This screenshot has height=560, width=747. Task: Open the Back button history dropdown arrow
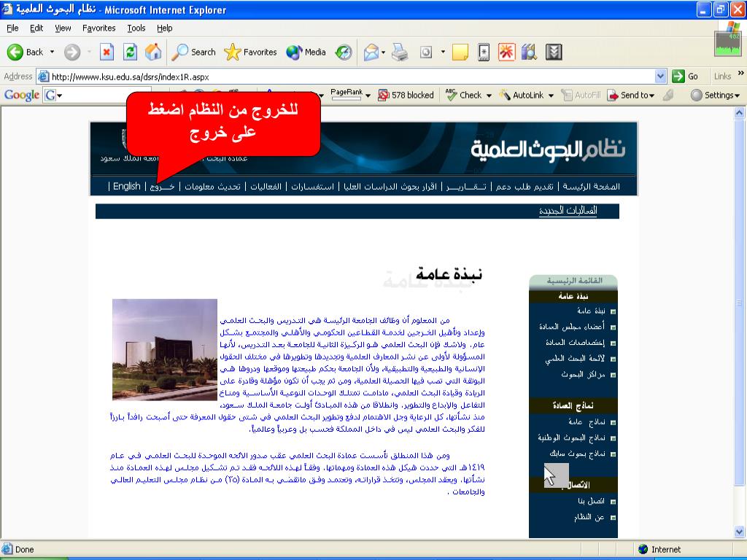tap(52, 52)
